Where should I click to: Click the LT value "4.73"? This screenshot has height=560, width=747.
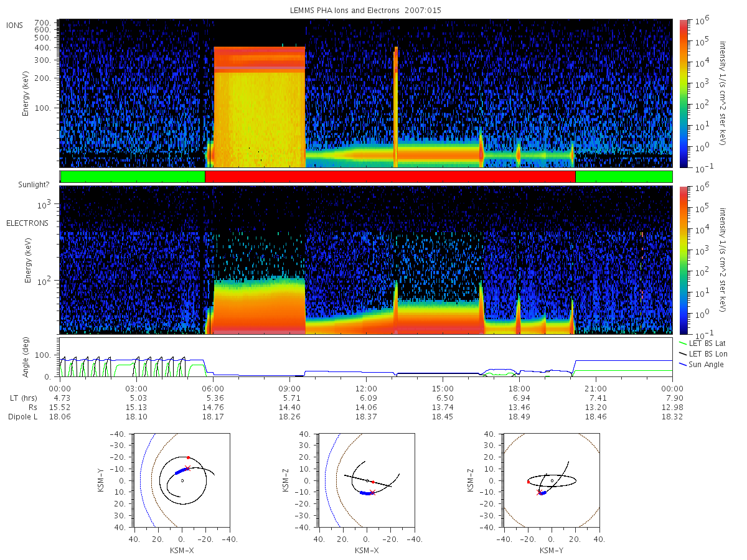(x=60, y=397)
